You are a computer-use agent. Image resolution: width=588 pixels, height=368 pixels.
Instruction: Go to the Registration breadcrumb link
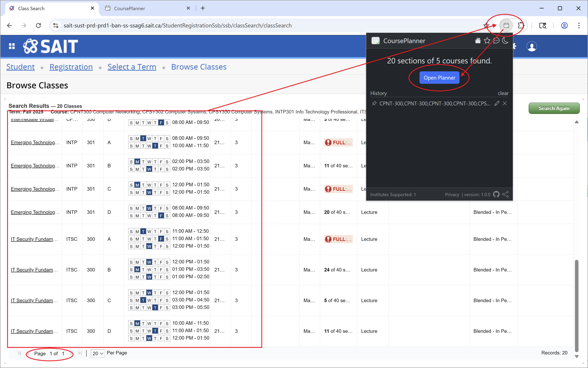71,67
